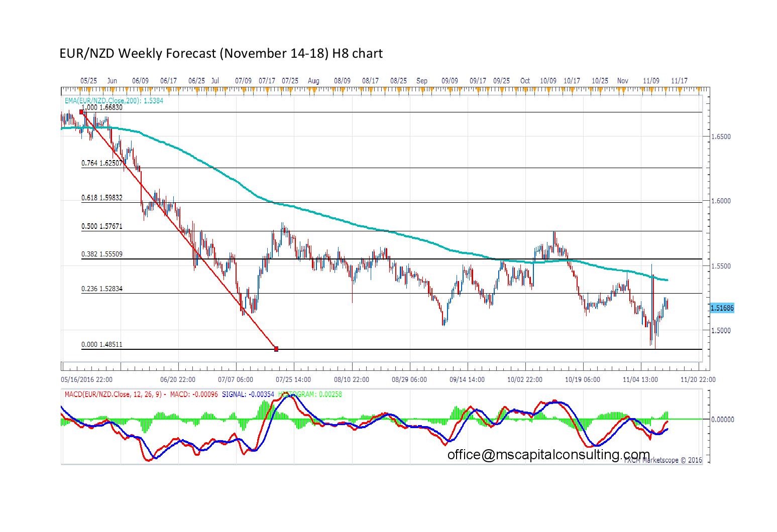The height and width of the screenshot is (532, 777).
Task: Click the 11/09 top date label
Action: [651, 80]
